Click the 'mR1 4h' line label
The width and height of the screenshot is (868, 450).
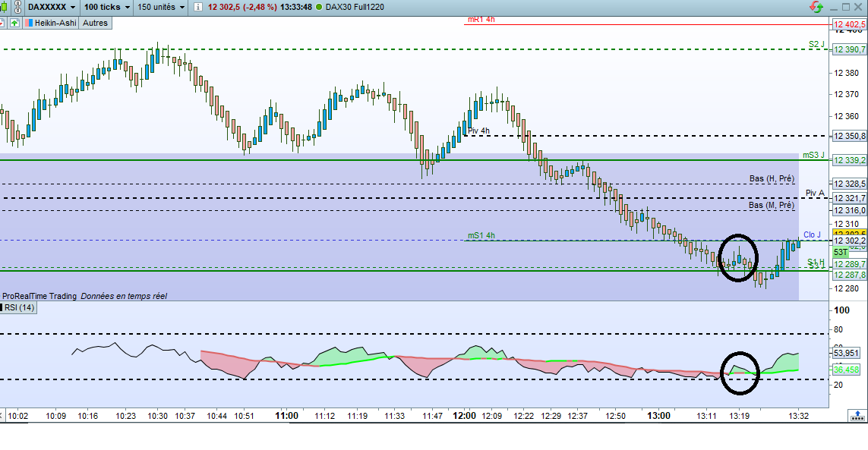click(481, 20)
